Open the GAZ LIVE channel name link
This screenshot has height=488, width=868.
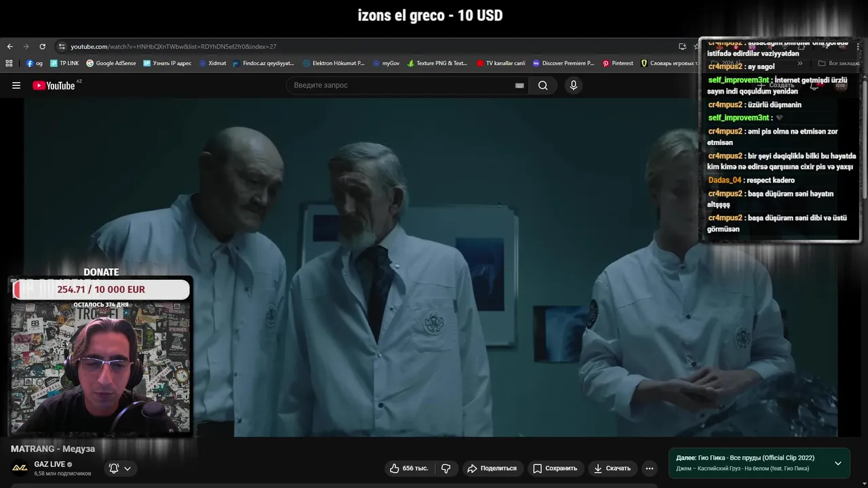pos(50,464)
